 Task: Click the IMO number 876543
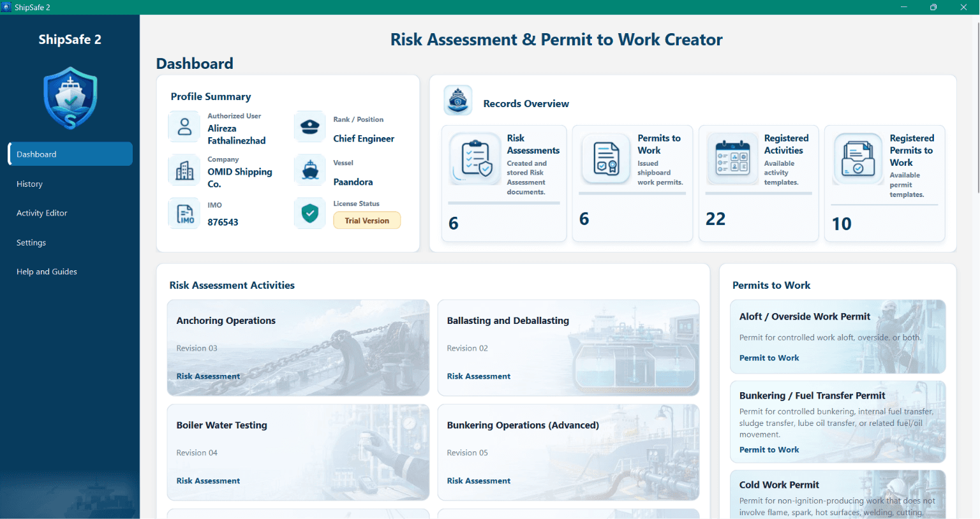(x=223, y=223)
